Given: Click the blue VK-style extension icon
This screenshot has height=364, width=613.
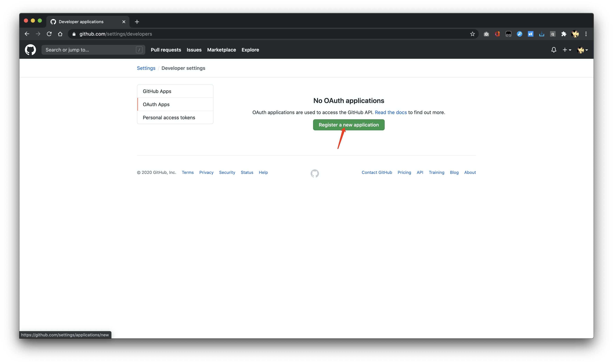Looking at the screenshot, I should point(530,34).
